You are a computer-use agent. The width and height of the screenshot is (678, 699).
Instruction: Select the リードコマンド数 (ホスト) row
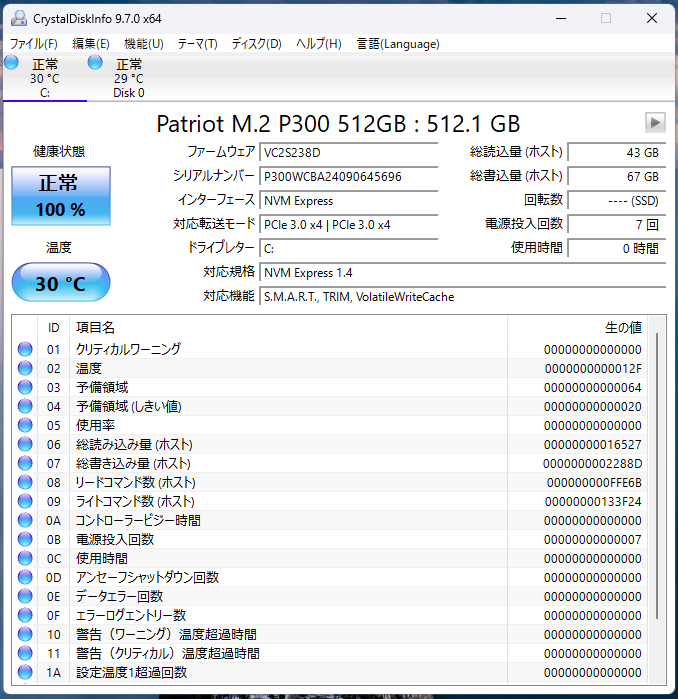pos(330,482)
